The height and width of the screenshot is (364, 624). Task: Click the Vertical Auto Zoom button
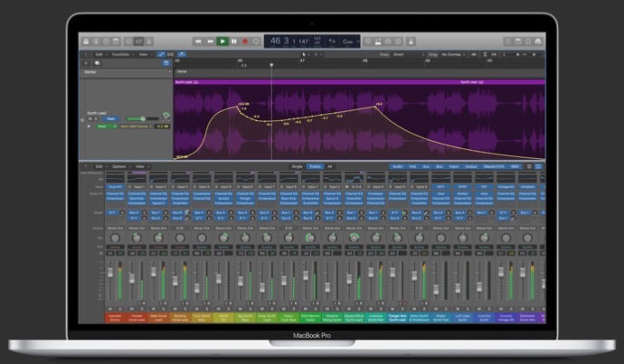485,54
